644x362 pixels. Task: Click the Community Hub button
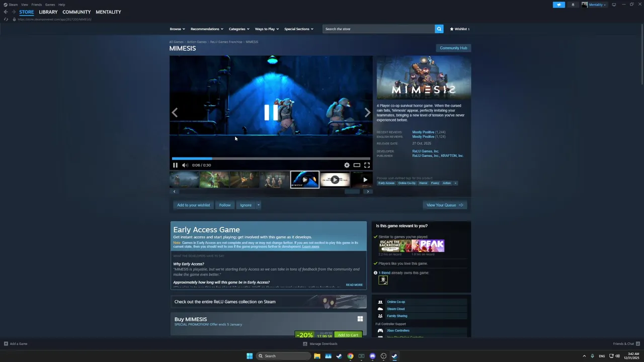(x=453, y=48)
